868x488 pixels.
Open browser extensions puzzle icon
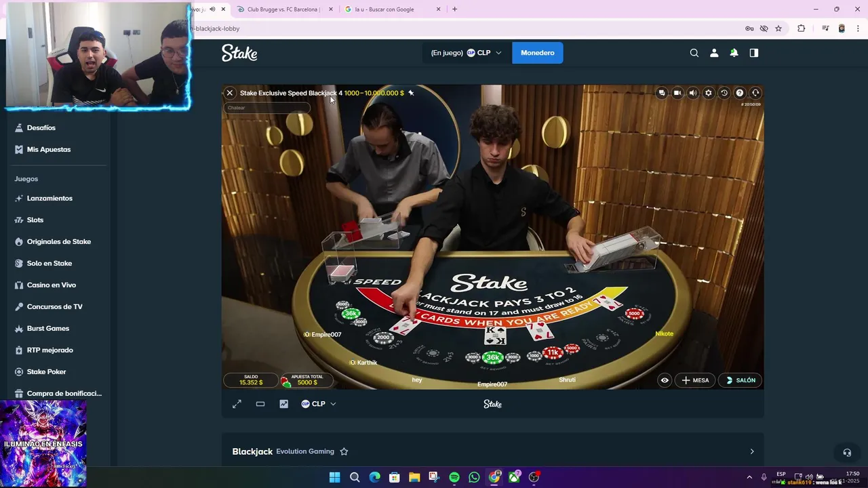point(801,28)
